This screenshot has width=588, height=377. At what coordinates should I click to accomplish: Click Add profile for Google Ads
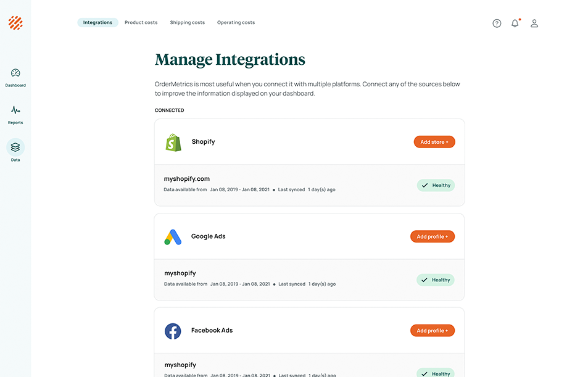433,236
